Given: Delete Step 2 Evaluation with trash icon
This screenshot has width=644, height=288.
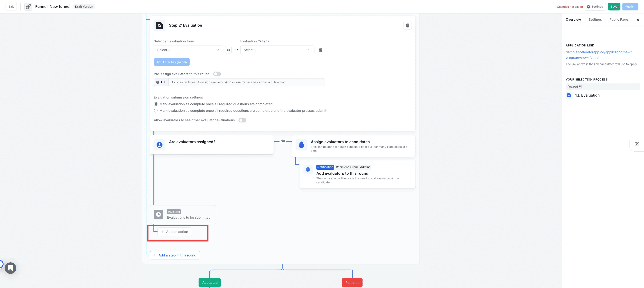Looking at the screenshot, I should point(407,25).
